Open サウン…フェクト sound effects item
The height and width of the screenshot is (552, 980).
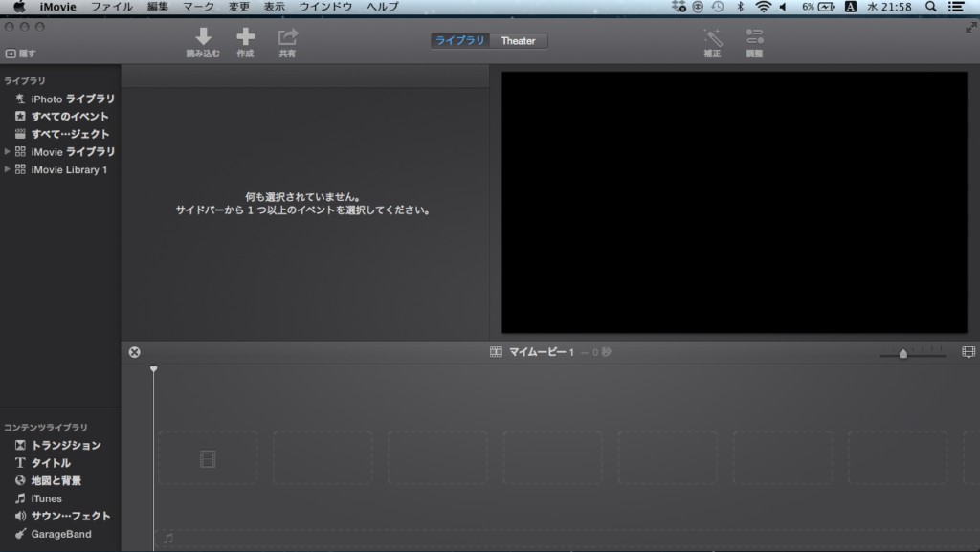pos(60,516)
